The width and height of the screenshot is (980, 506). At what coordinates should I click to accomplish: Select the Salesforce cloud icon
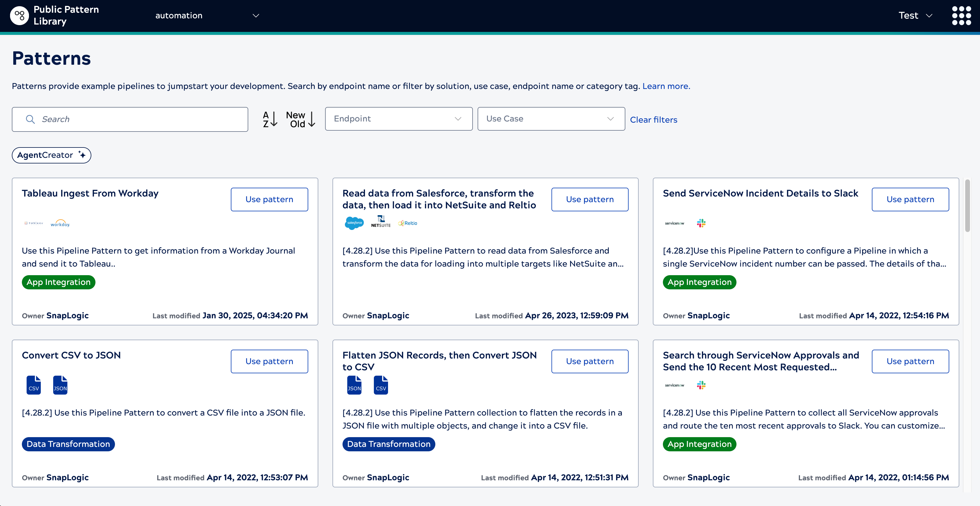(x=354, y=223)
